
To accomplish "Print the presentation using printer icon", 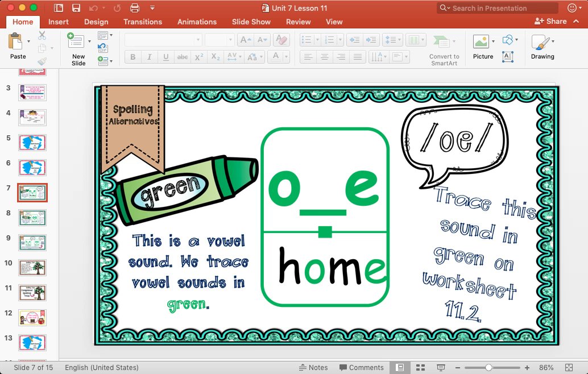I will pyautogui.click(x=135, y=8).
